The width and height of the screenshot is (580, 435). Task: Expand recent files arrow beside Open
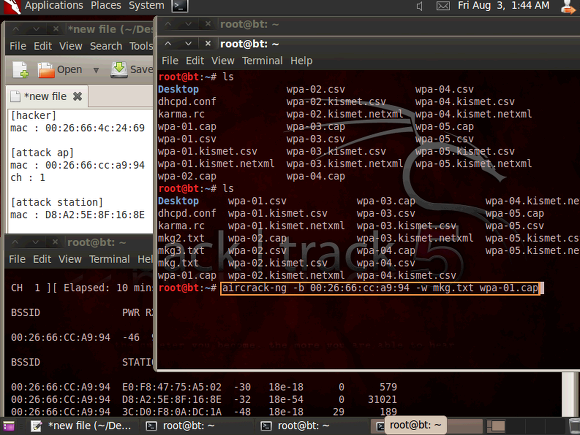[x=96, y=70]
